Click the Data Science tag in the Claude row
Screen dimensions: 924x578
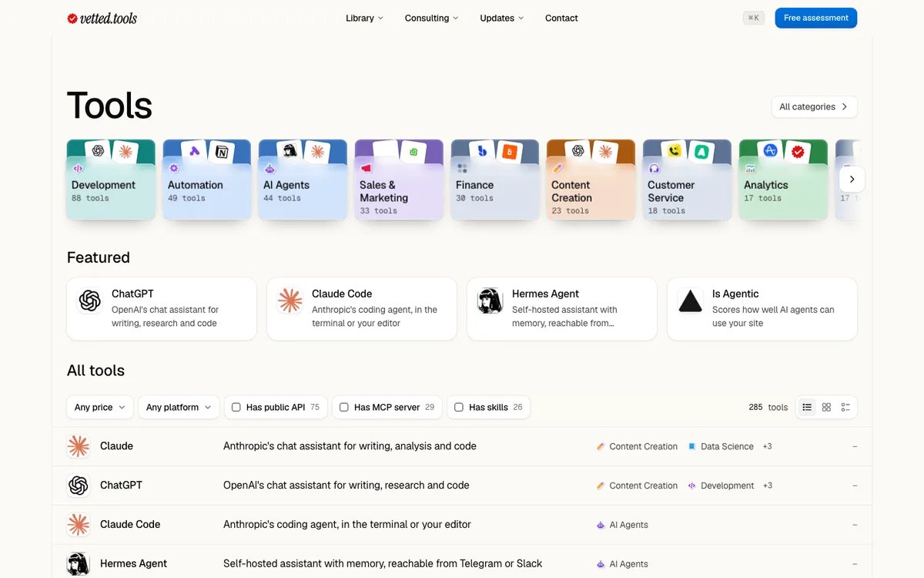click(720, 446)
